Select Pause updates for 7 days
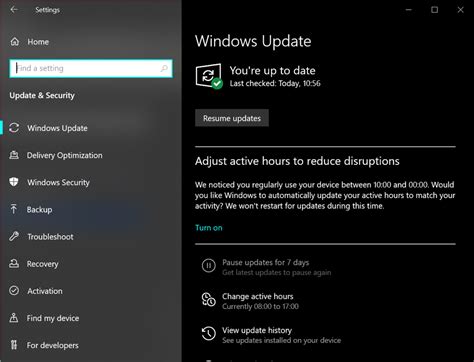 click(x=266, y=263)
